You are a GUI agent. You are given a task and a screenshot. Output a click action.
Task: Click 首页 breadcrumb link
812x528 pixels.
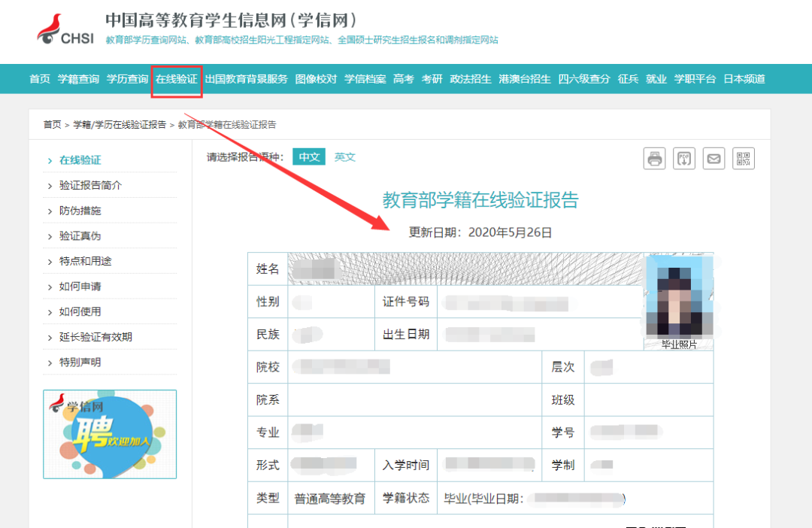[x=52, y=125]
